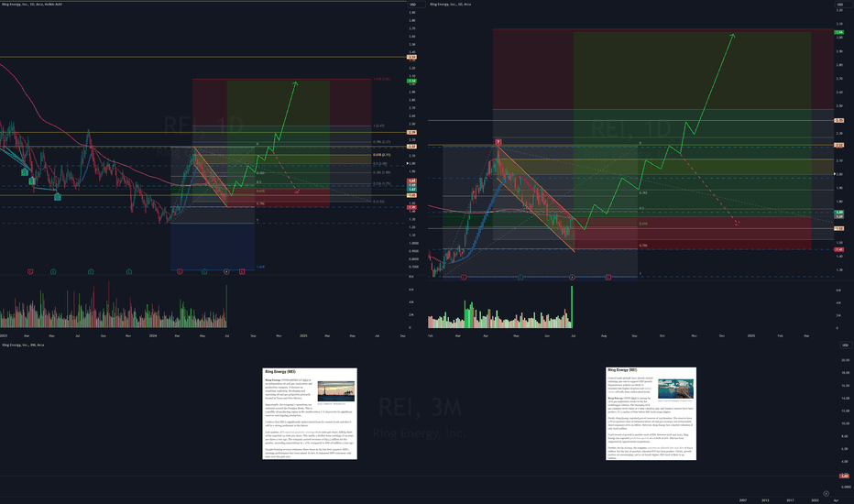Click the '0.786 (2.27)' Fibonacci level label

(x=382, y=142)
